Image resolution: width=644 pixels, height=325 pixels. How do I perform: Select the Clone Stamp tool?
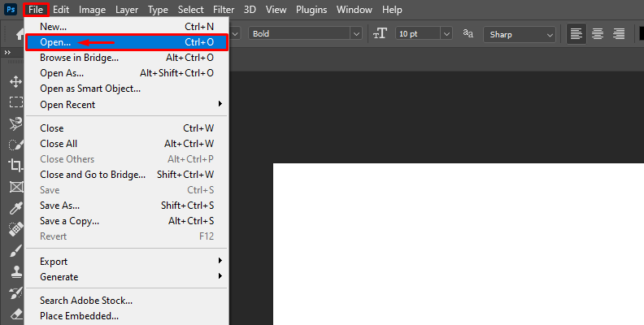(x=15, y=271)
